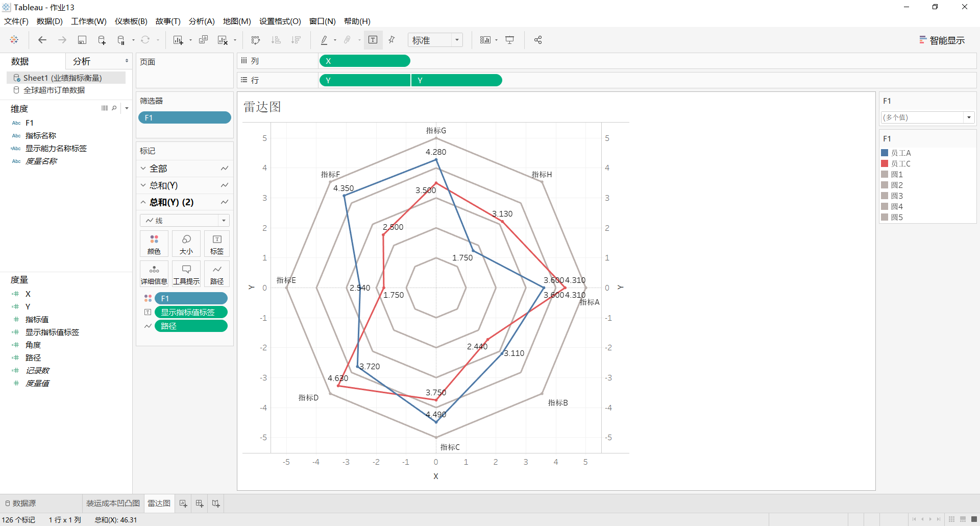Open the 标准 view fit dropdown
Image resolution: width=980 pixels, height=526 pixels.
point(435,40)
